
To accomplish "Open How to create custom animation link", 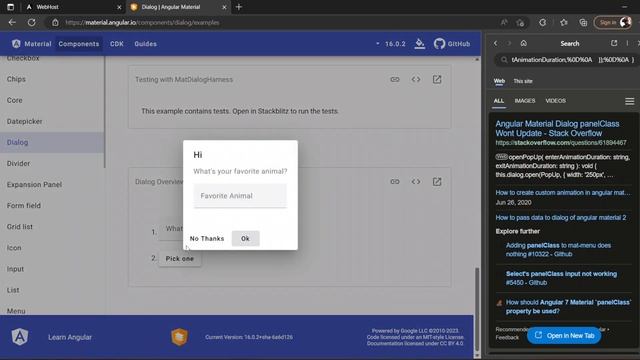I will (563, 193).
